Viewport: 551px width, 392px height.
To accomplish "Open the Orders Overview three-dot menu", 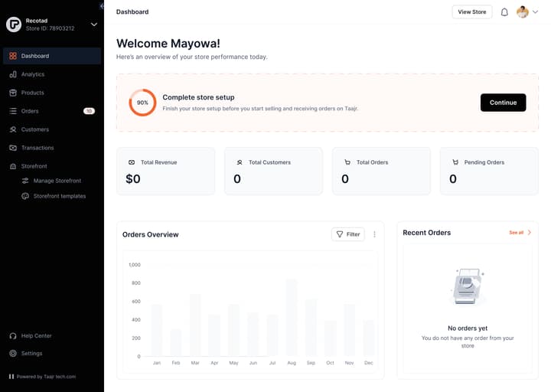I will 374,234.
